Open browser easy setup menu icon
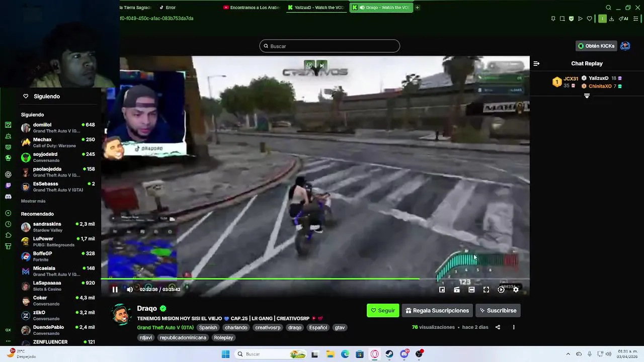Viewport: 644px width, 362px height. (x=636, y=19)
